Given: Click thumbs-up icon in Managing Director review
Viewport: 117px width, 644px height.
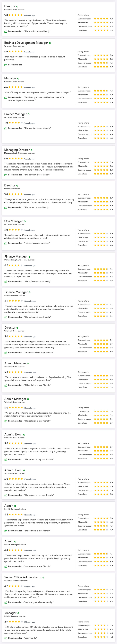Looking at the screenshot, I should [x=6, y=175].
